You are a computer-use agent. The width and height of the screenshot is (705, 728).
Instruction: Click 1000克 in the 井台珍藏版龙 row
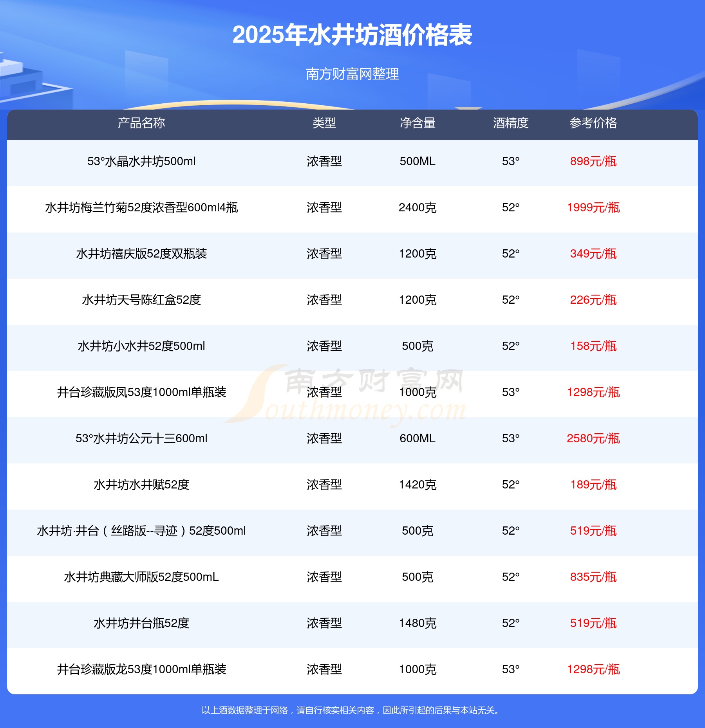418,669
